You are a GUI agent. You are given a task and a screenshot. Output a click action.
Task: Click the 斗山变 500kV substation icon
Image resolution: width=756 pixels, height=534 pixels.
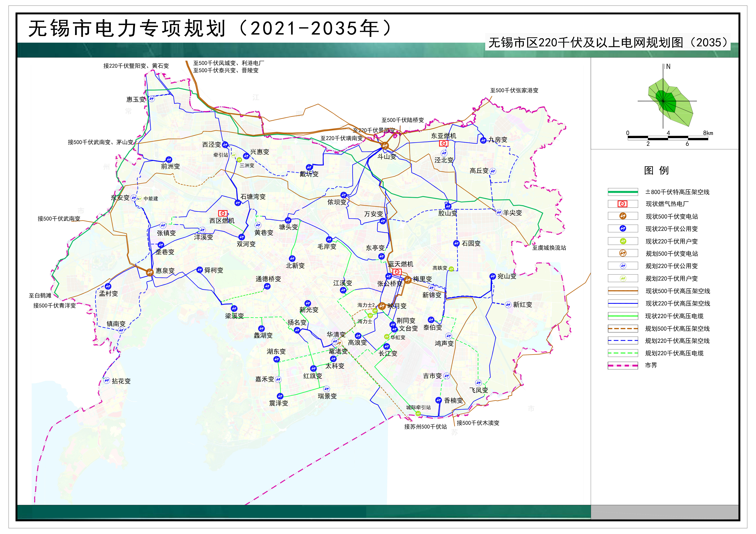(385, 146)
